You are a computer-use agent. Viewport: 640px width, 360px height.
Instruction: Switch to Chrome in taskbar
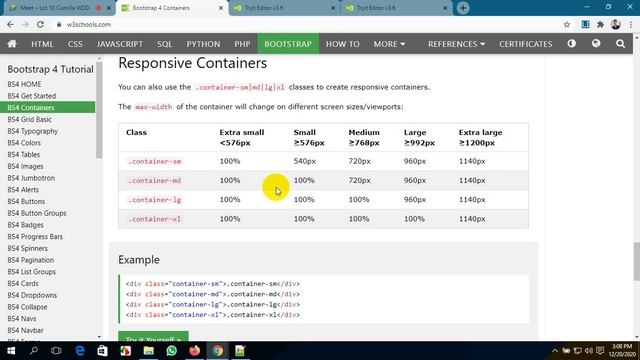(218, 351)
